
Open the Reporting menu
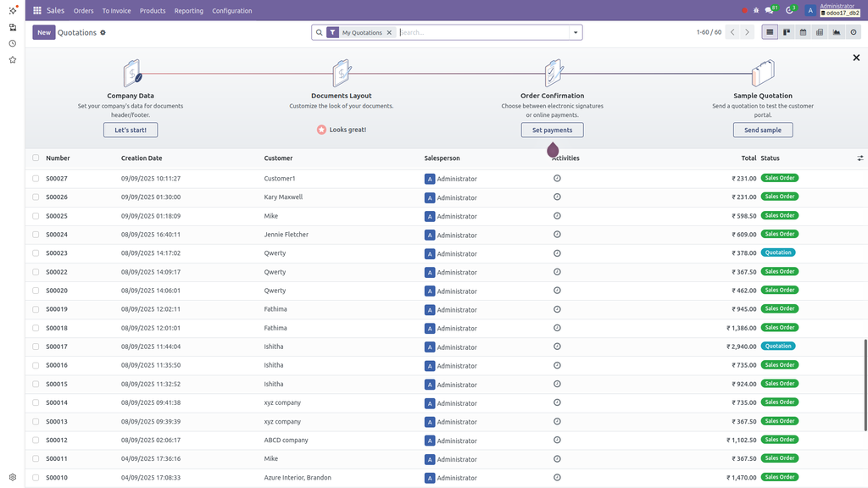click(188, 10)
